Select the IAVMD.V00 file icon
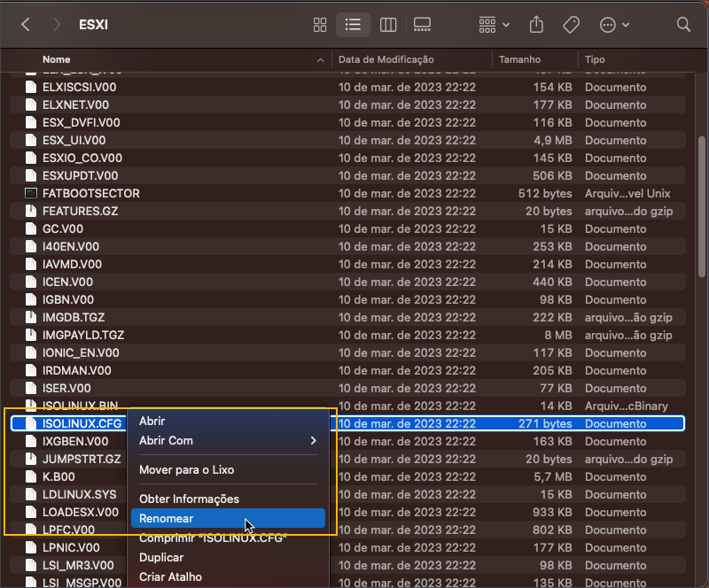 click(31, 265)
